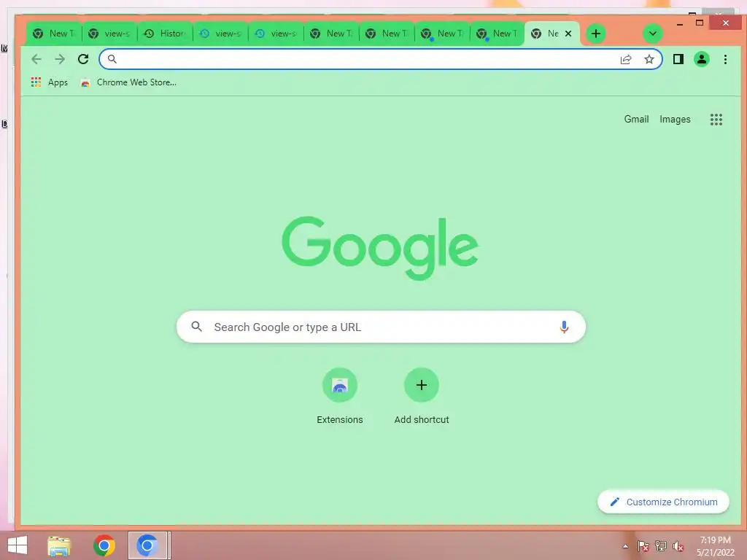Switch to the New Tab right after third view-s tab

coord(331,34)
